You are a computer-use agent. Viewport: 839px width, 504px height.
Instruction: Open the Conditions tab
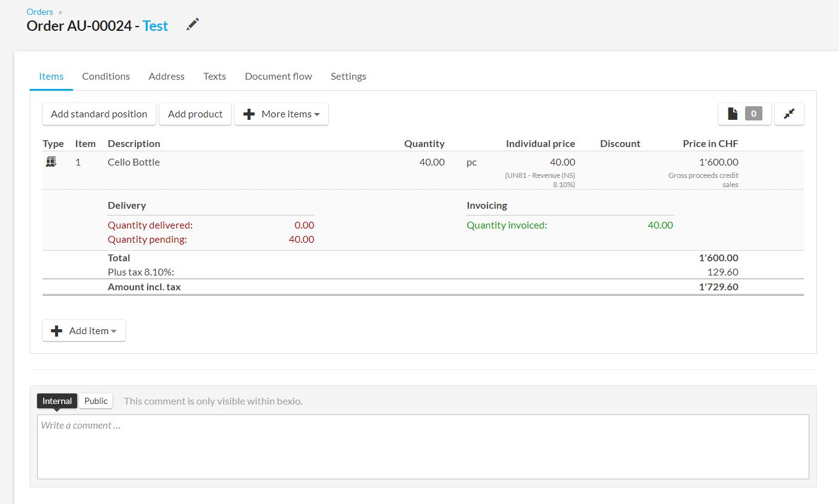tap(106, 76)
